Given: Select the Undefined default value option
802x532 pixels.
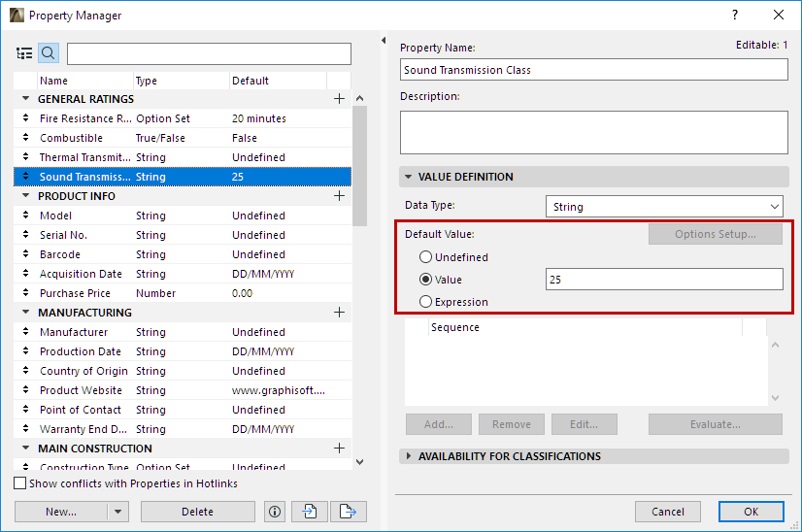Looking at the screenshot, I should coord(425,257).
